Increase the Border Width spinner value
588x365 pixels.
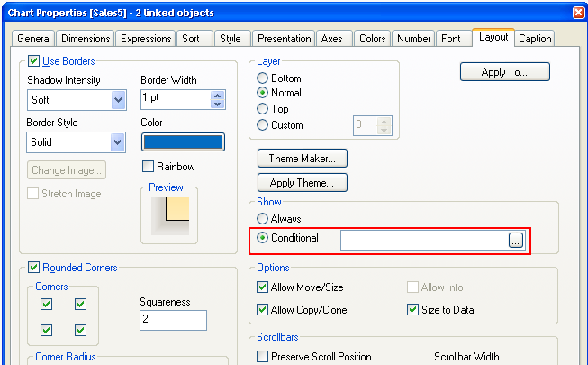tap(217, 94)
